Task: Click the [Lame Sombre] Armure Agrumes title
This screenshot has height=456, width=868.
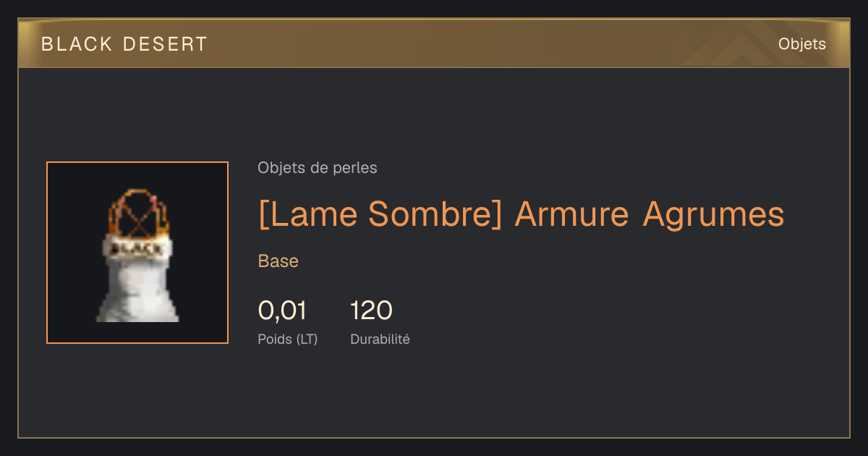Action: point(521,214)
